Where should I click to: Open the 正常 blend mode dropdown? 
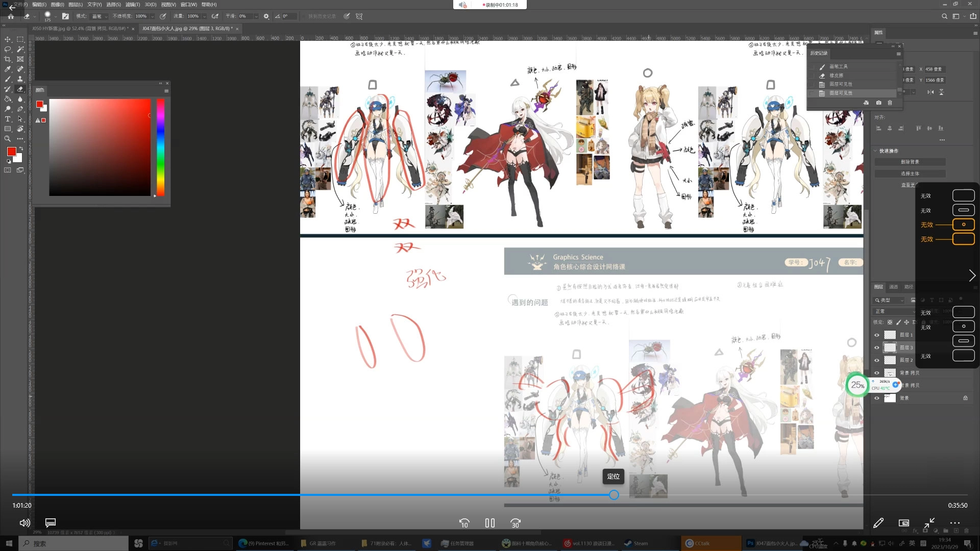point(894,311)
